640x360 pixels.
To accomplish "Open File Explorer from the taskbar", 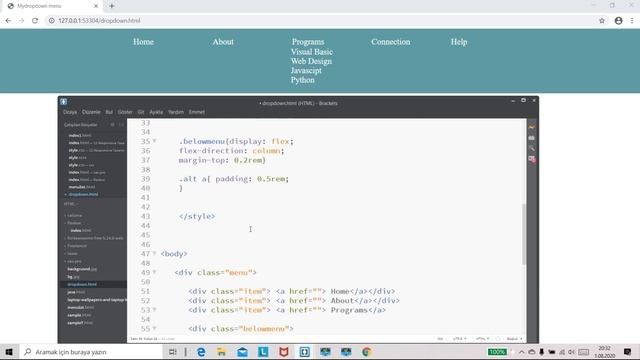I will pyautogui.click(x=222, y=352).
